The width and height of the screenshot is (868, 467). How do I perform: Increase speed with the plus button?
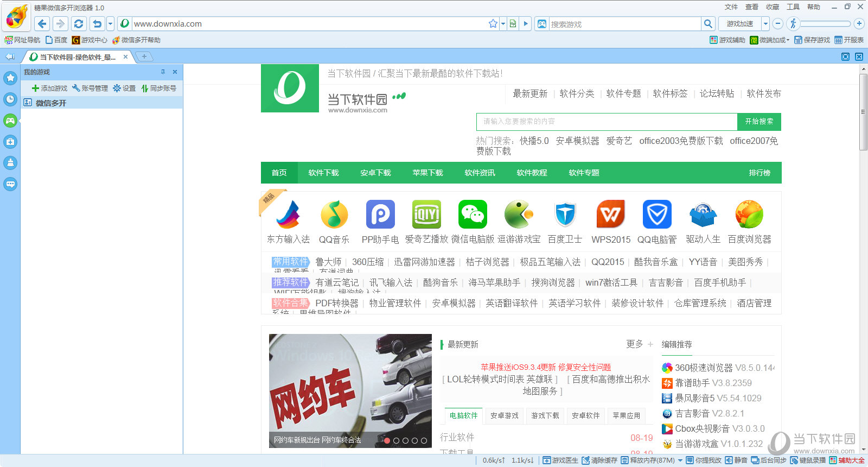(x=859, y=23)
